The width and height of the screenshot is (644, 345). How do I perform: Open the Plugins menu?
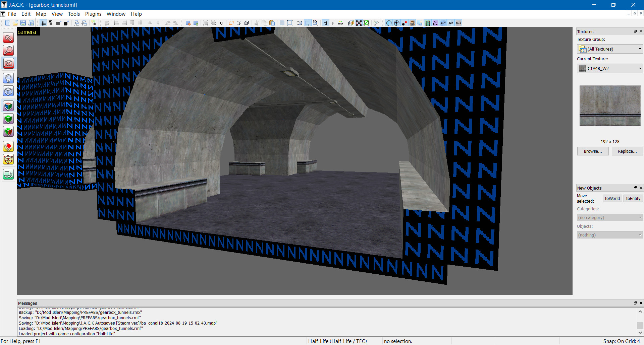tap(93, 14)
